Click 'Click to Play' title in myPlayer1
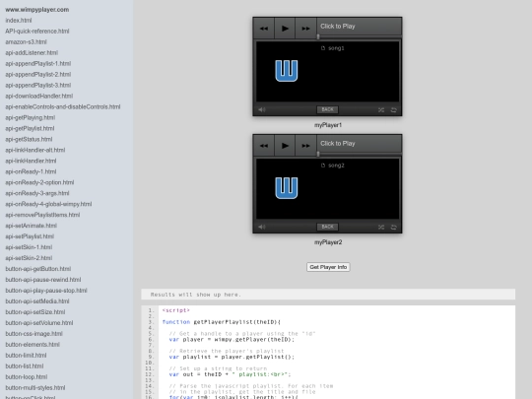 (338, 27)
